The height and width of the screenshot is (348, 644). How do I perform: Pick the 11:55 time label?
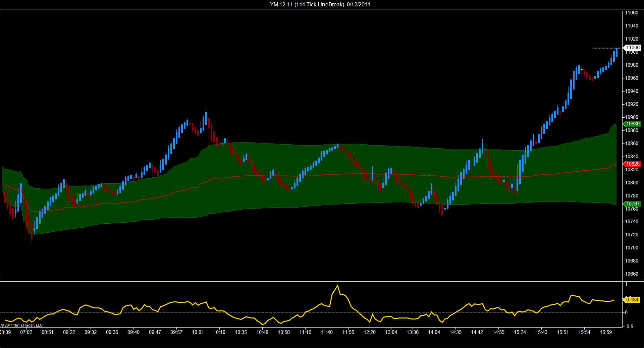pyautogui.click(x=348, y=332)
